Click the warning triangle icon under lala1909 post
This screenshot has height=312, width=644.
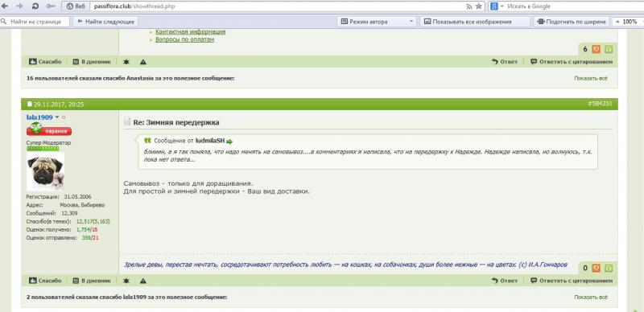(143, 281)
